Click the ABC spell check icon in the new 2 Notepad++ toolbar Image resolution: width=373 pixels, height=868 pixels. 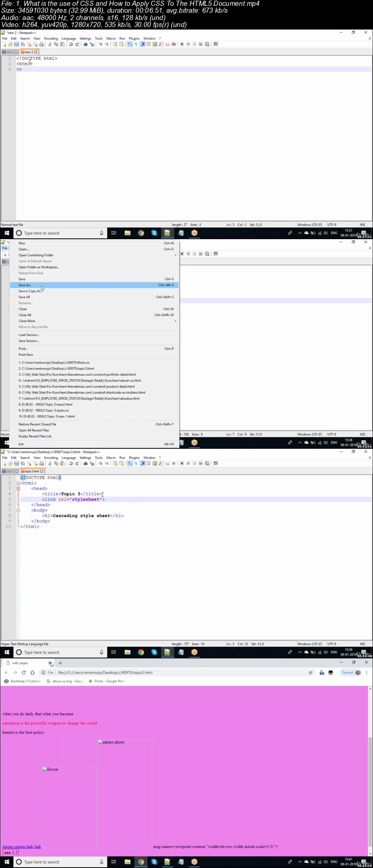click(x=216, y=44)
